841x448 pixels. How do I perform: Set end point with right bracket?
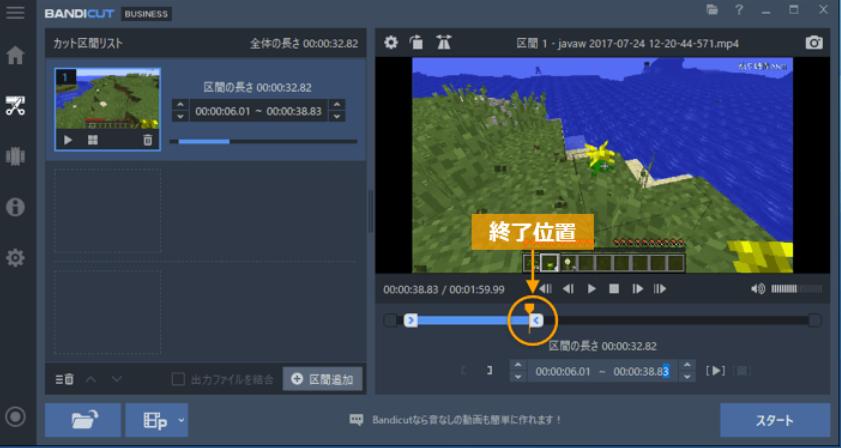[489, 370]
